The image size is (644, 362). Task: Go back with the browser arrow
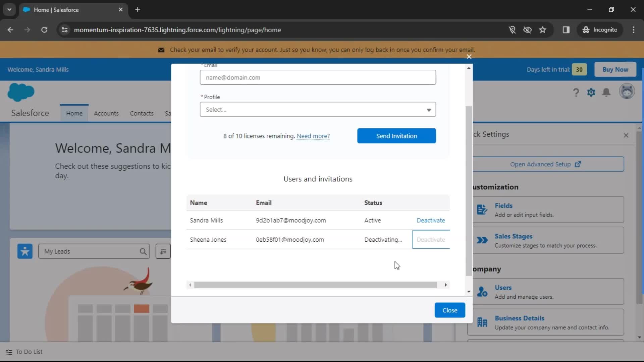point(10,30)
